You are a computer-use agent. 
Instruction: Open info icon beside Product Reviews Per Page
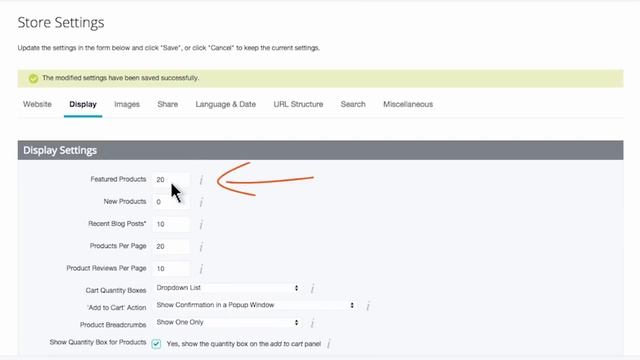201,269
